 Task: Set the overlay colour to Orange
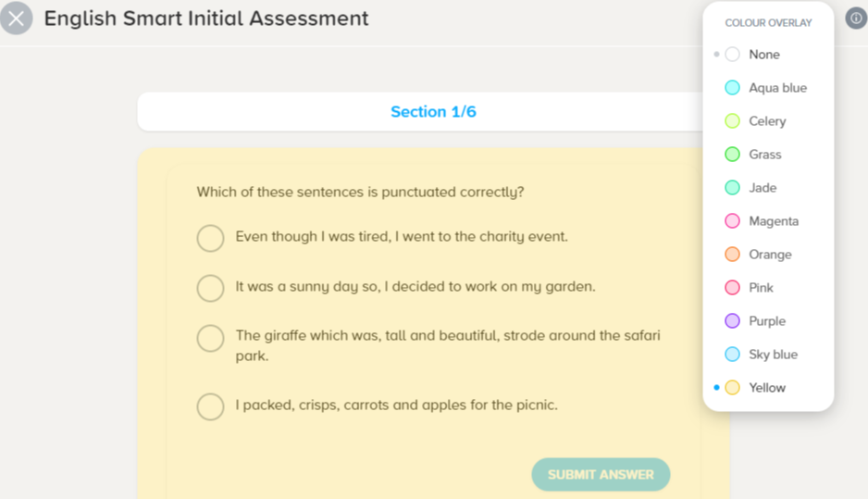[x=732, y=255]
